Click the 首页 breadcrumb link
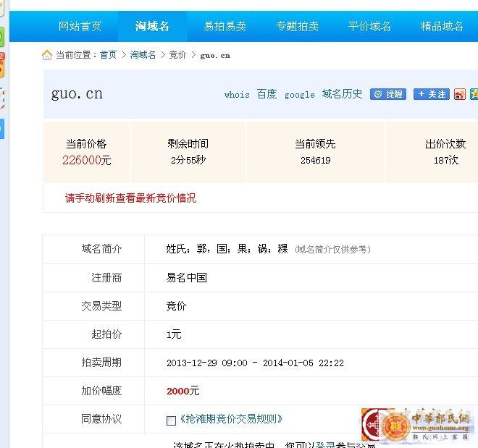Viewport: 478px width, 448px height. coord(108,55)
